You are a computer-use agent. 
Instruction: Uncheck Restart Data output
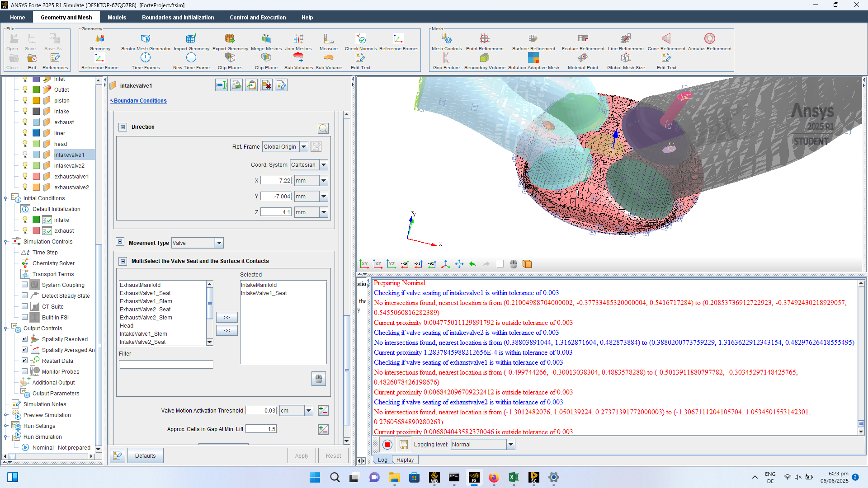click(x=25, y=361)
